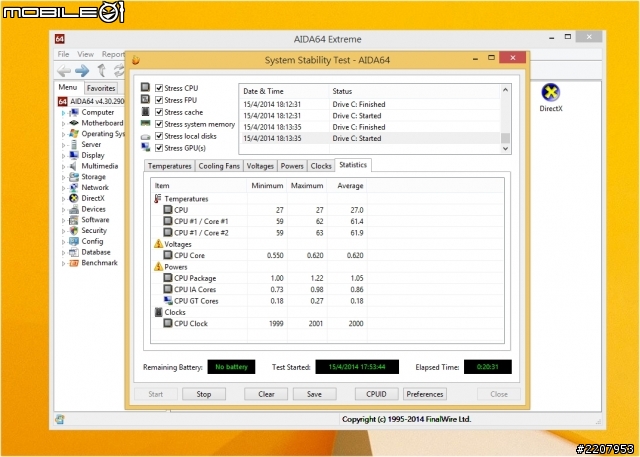The height and width of the screenshot is (457, 640).
Task: Click scroll up arrow in the log list
Action: (505, 90)
